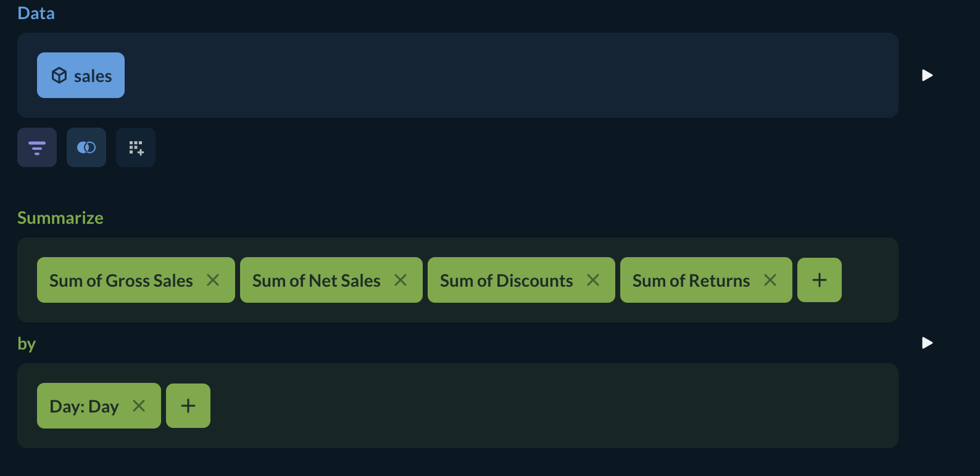Edit the Sum of Net Sales aggregation
The image size is (980, 476).
point(316,281)
